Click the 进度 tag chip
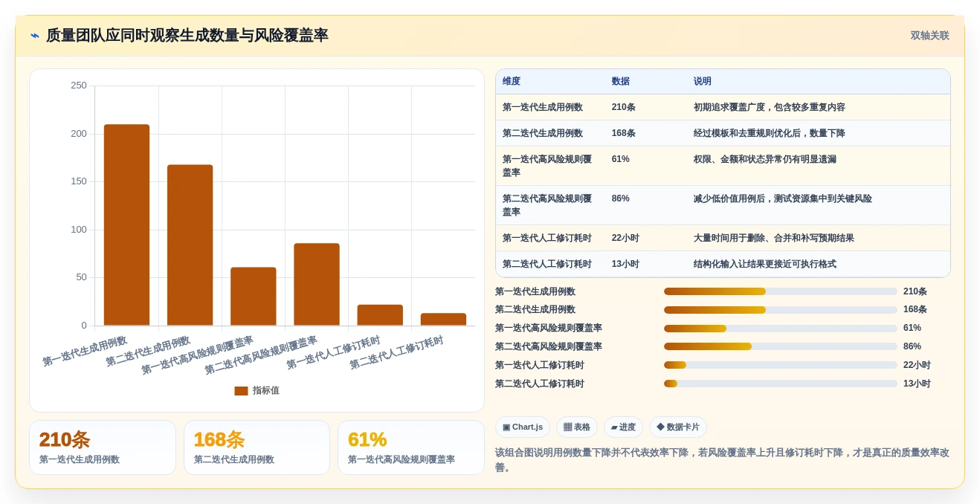 [x=623, y=427]
